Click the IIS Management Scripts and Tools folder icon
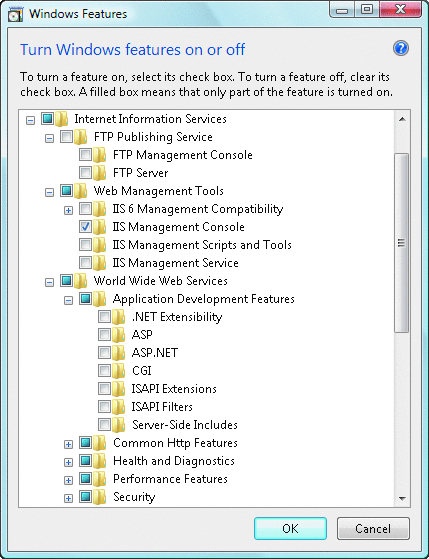 (99, 245)
